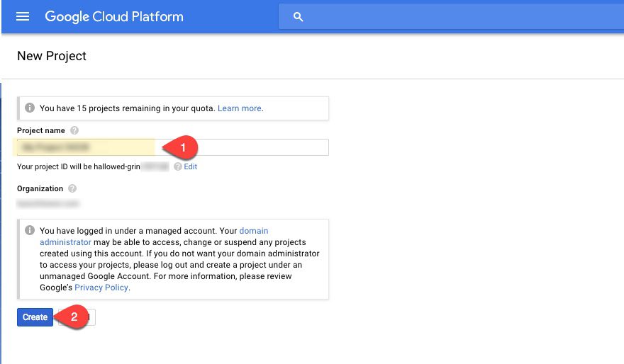Click the red annotation marker numbered 1
Image resolution: width=624 pixels, height=364 pixels.
pos(182,147)
